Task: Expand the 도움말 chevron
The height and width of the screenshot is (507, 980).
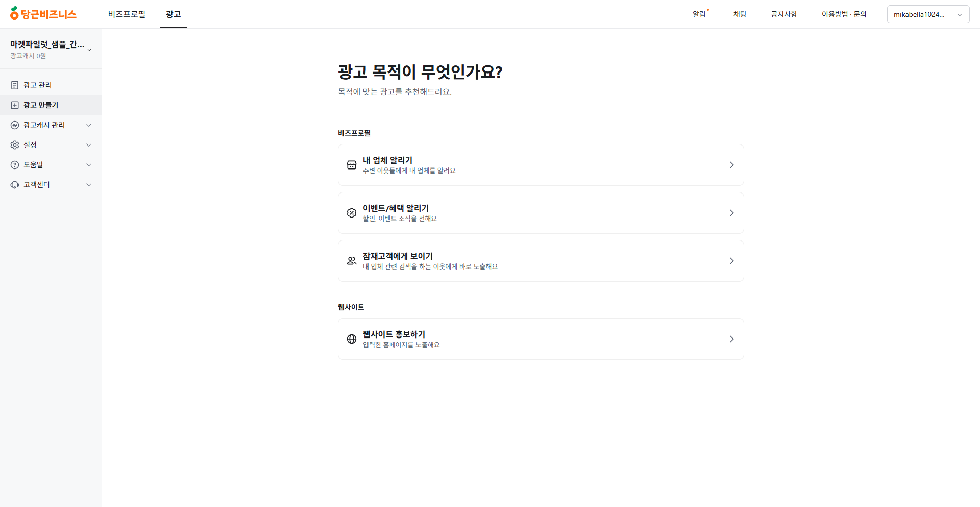Action: pos(89,165)
